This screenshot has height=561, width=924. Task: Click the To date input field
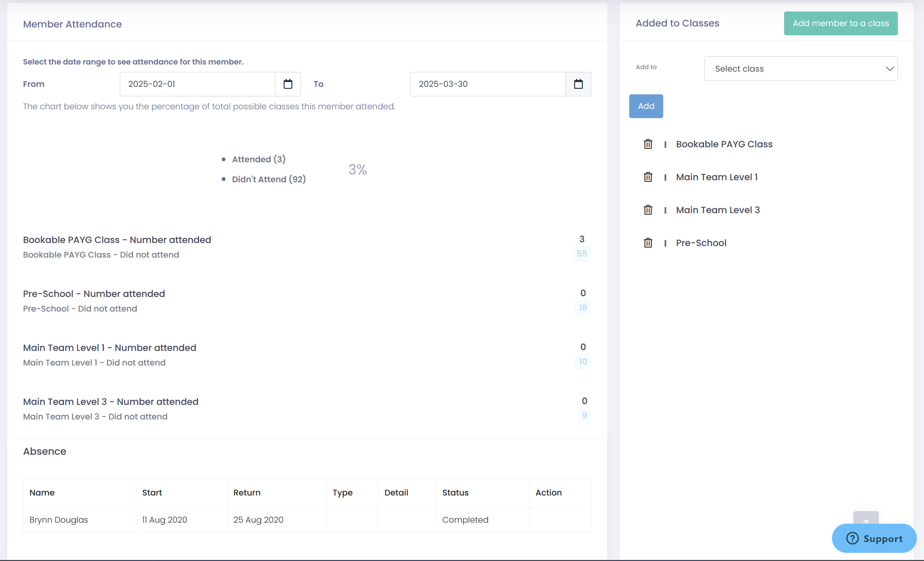[x=488, y=84]
